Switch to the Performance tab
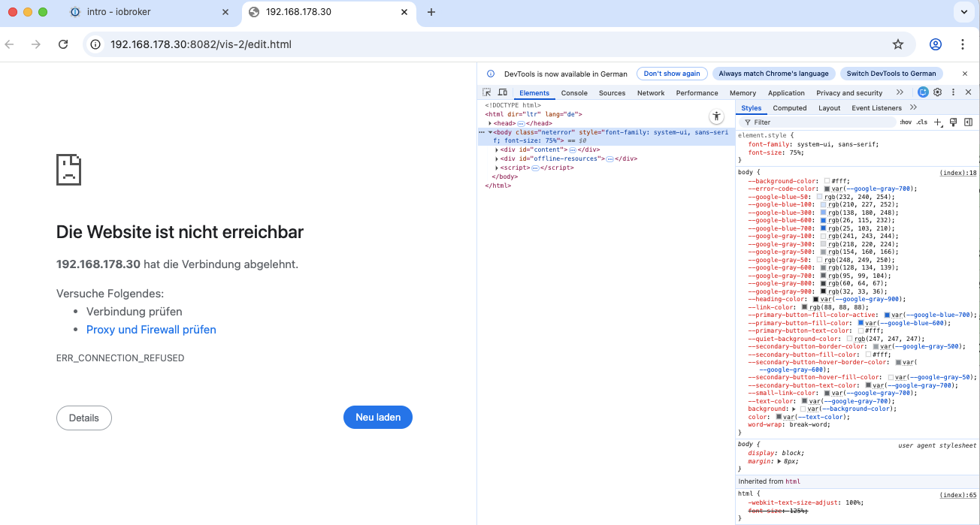This screenshot has height=525, width=980. tap(697, 93)
